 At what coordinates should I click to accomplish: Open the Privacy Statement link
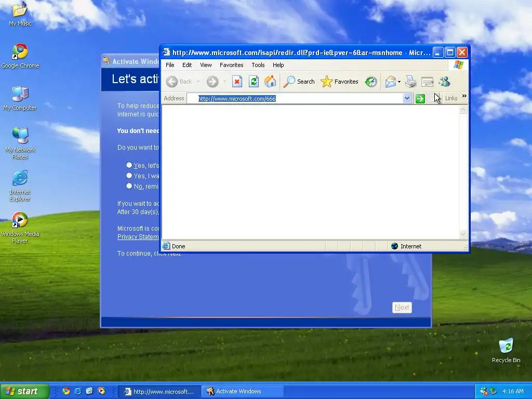pos(138,237)
